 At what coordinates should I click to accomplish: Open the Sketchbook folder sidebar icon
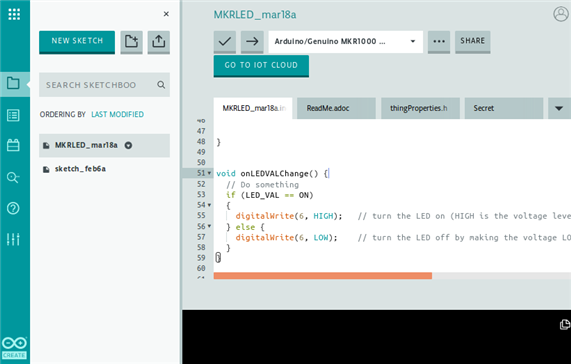[13, 83]
